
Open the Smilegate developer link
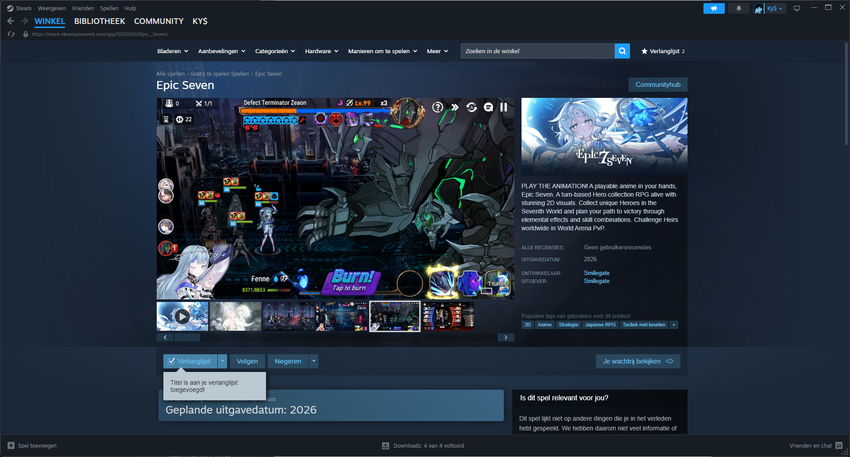point(596,273)
